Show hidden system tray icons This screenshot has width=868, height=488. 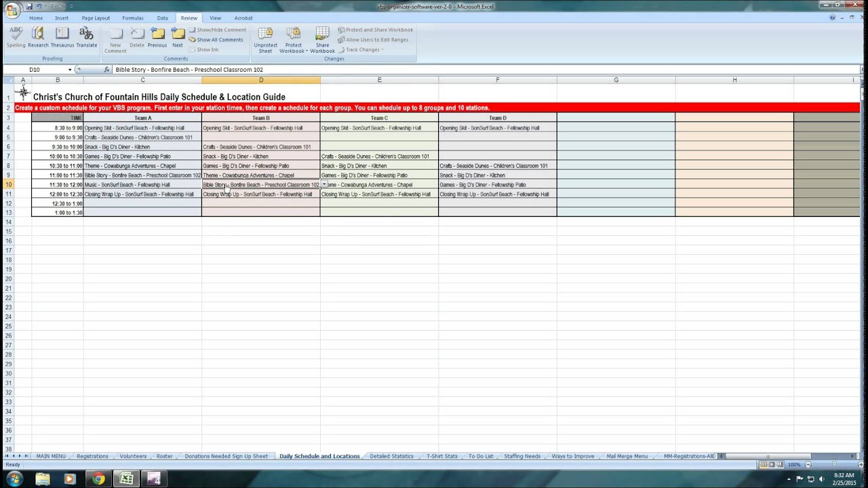point(789,479)
